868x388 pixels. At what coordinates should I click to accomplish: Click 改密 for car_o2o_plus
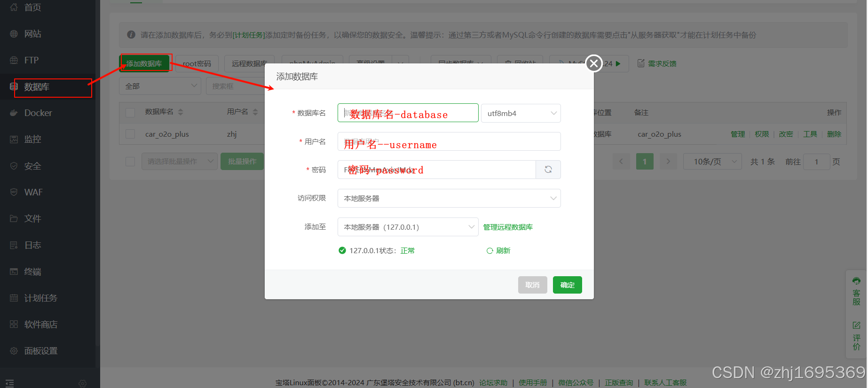pyautogui.click(x=786, y=134)
